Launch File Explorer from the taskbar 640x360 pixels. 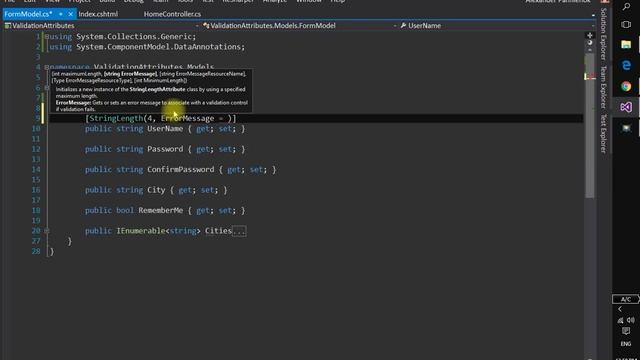(x=626, y=44)
